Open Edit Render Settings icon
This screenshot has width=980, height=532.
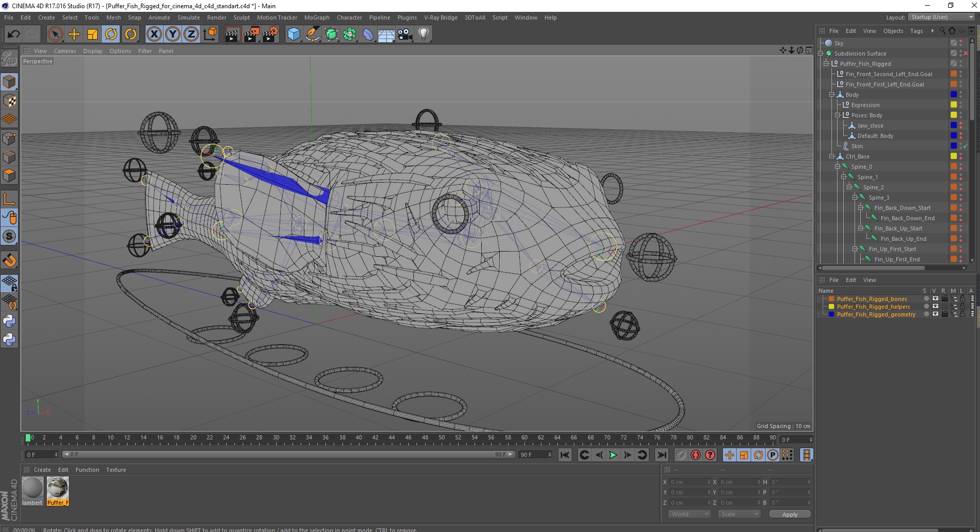[270, 34]
